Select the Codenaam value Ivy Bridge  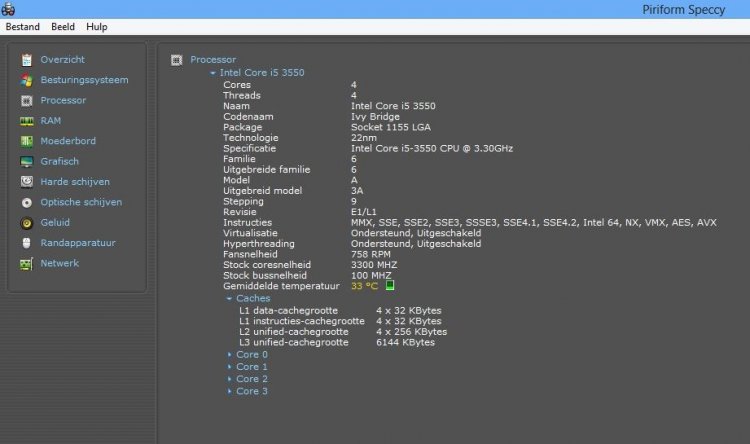[x=375, y=117]
